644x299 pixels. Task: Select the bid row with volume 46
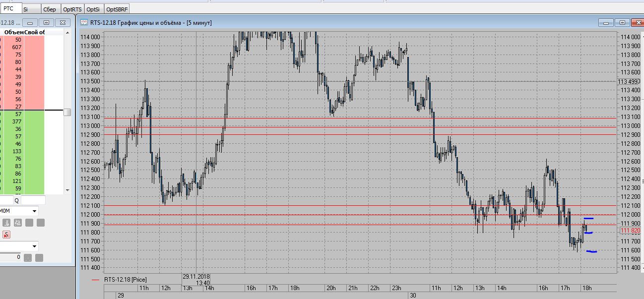pyautogui.click(x=22, y=144)
